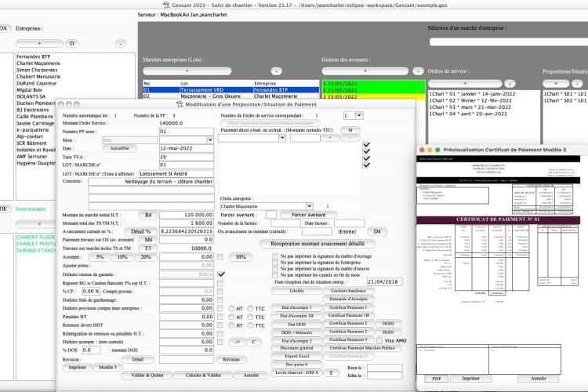Remove an Ordre de service with minus
The image size is (588, 392).
pos(510,83)
